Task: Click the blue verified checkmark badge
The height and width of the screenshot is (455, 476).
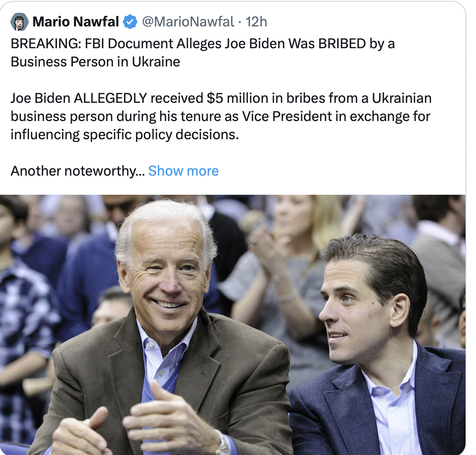Action: 131,21
